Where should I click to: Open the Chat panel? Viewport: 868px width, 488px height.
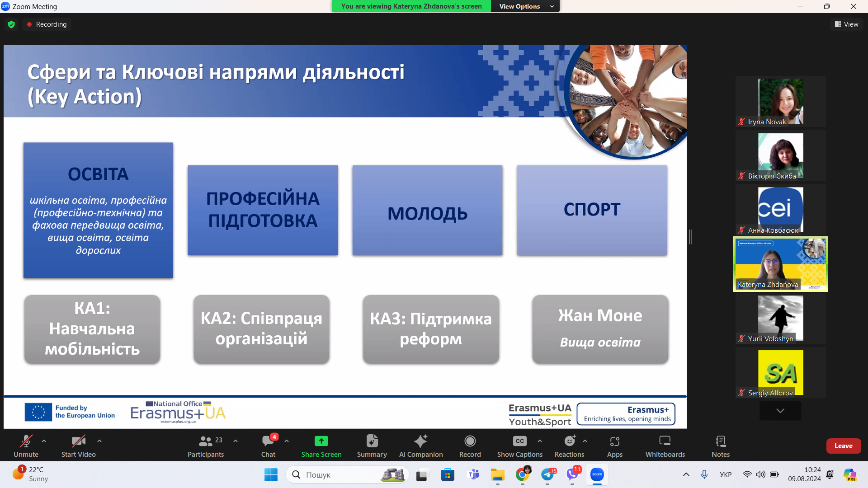(268, 445)
